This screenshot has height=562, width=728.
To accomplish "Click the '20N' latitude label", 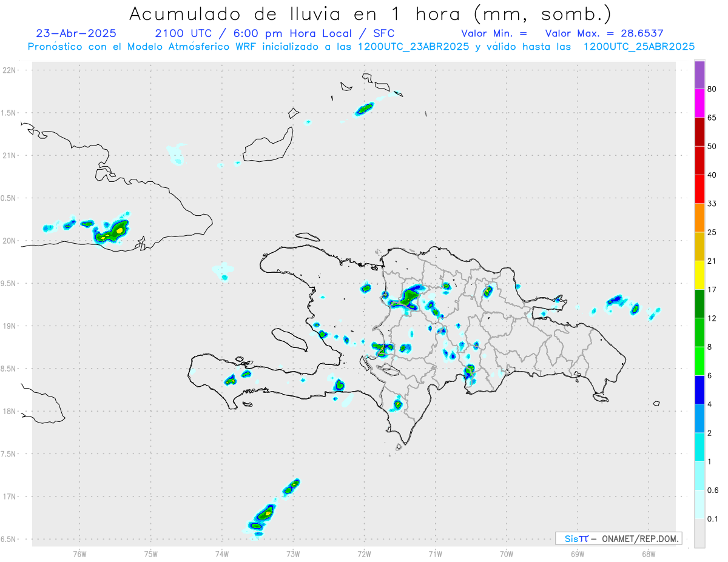I will (9, 241).
